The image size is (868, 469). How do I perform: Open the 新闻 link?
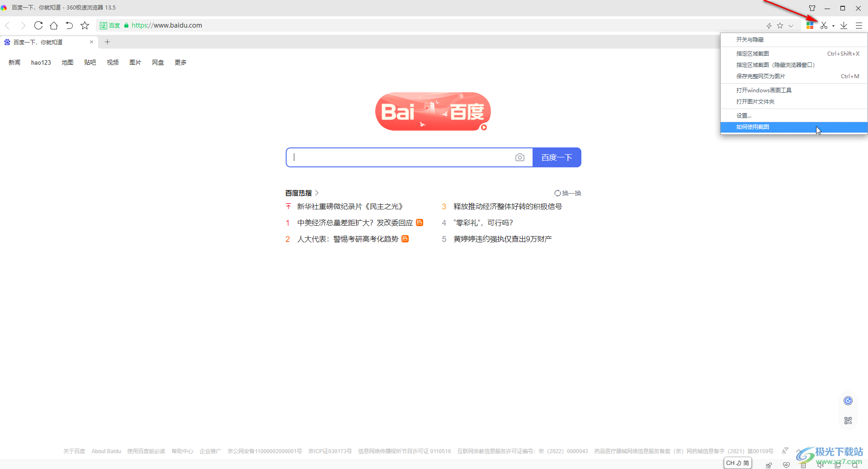(14, 62)
